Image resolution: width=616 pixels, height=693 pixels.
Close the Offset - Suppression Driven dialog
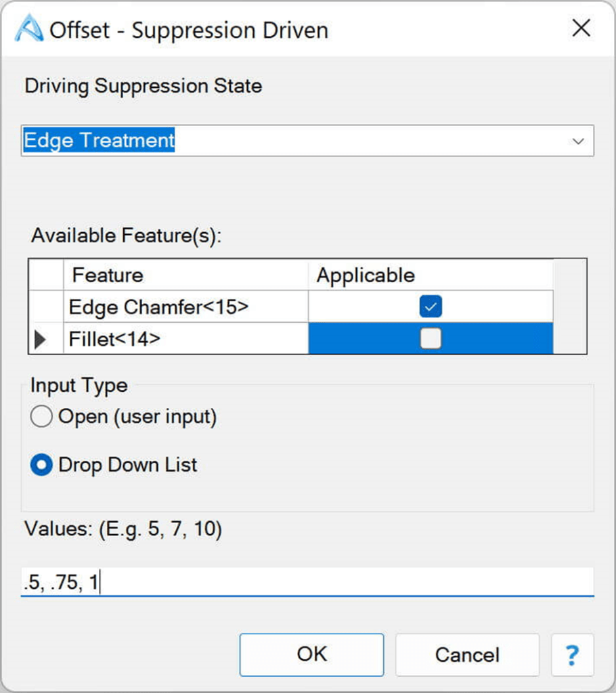pos(581,28)
